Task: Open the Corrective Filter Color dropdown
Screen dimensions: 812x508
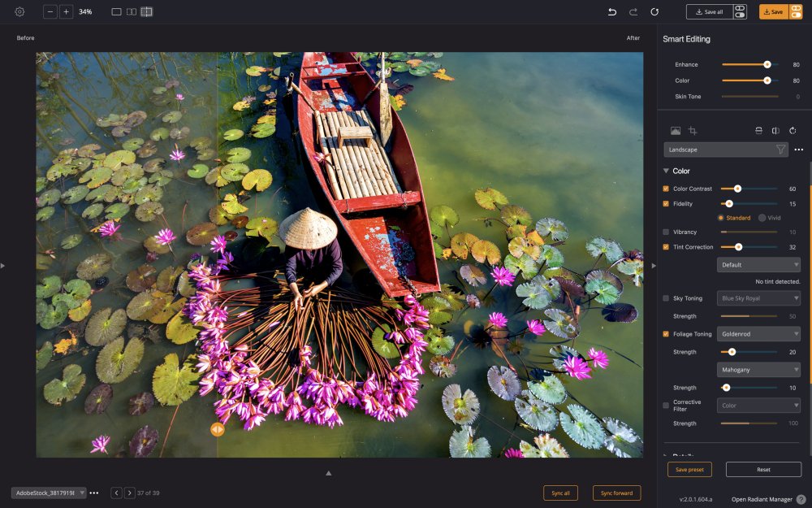Action: (758, 406)
